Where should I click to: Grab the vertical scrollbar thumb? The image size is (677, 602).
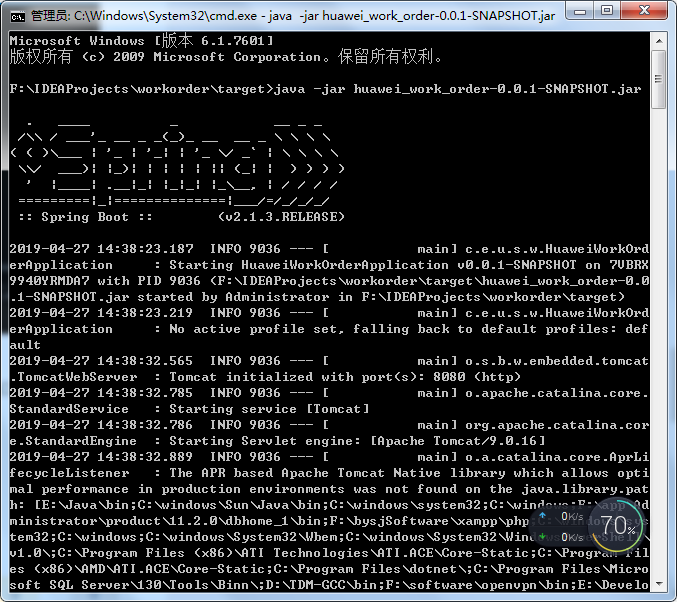[659, 79]
